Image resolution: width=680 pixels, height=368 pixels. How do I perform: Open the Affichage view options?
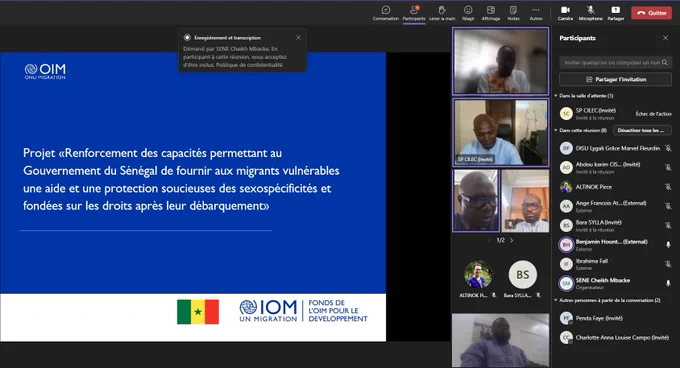[x=491, y=13]
